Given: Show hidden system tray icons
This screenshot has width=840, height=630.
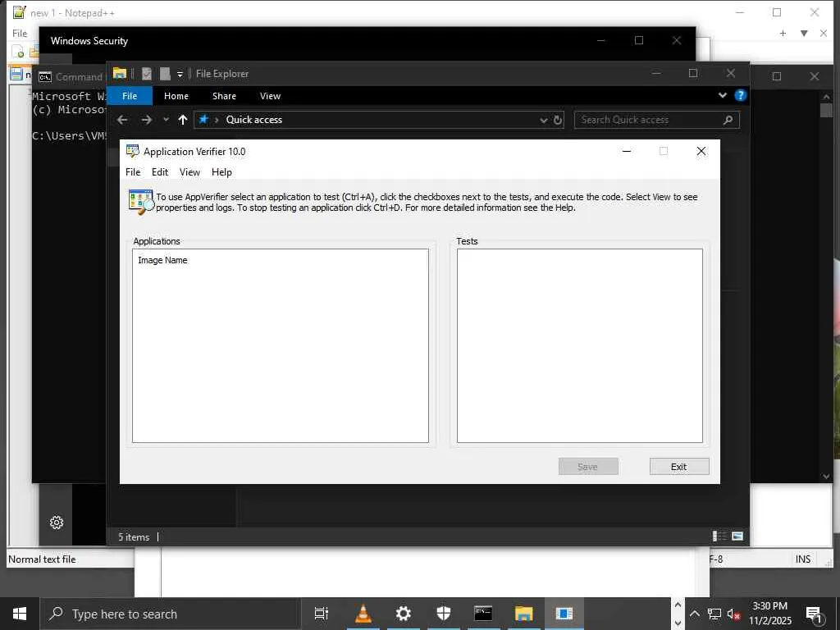Looking at the screenshot, I should pos(694,614).
